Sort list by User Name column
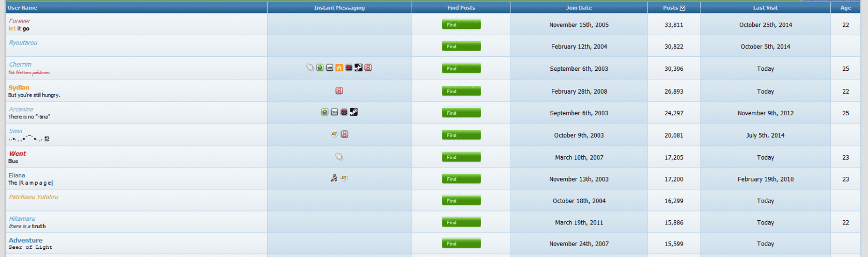The image size is (868, 257). 22,8
